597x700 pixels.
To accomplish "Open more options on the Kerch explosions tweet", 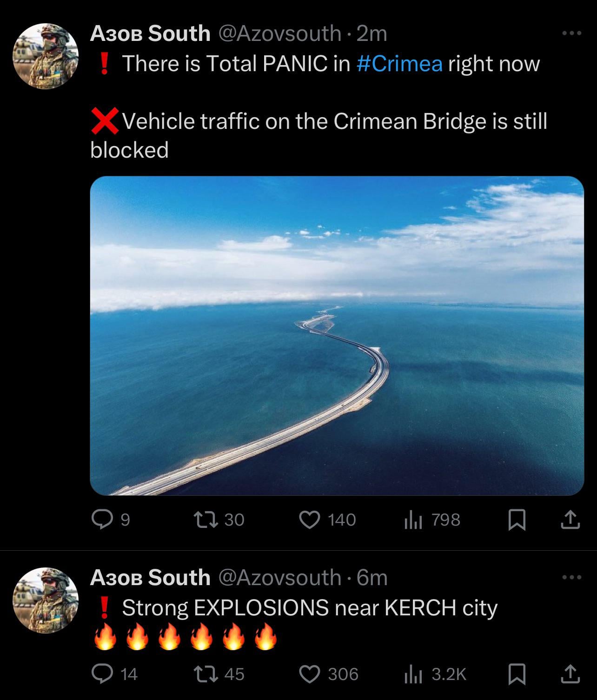I will [x=571, y=577].
